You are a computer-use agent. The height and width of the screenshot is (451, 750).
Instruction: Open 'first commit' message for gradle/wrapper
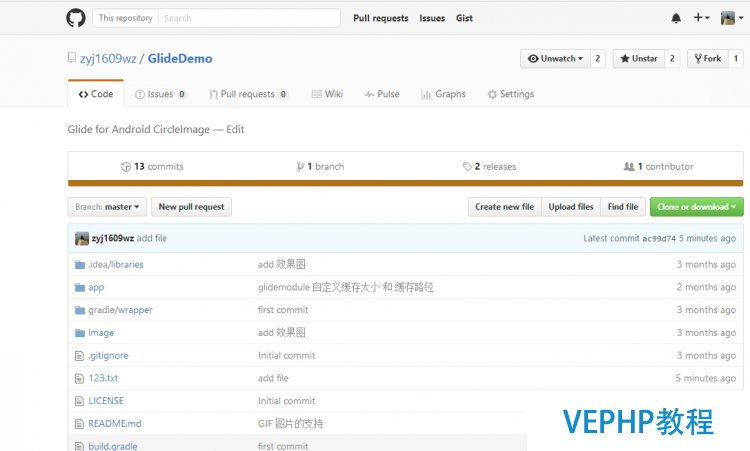click(283, 310)
